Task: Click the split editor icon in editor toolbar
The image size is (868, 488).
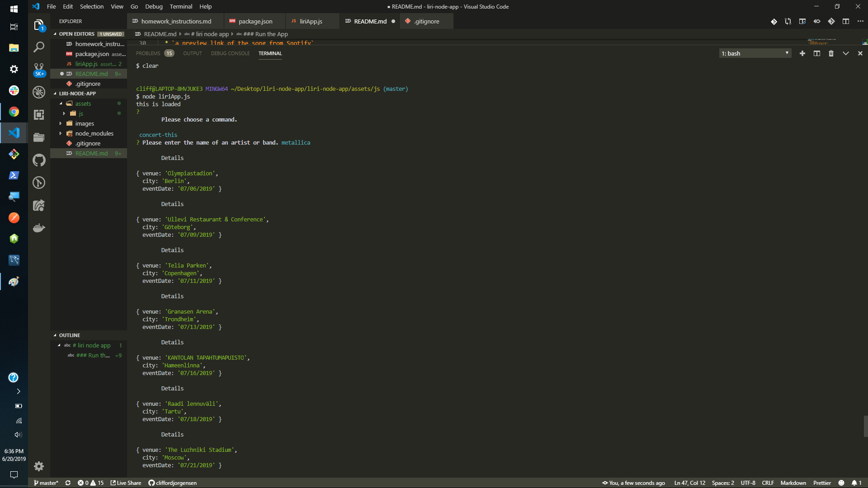Action: coord(846,21)
